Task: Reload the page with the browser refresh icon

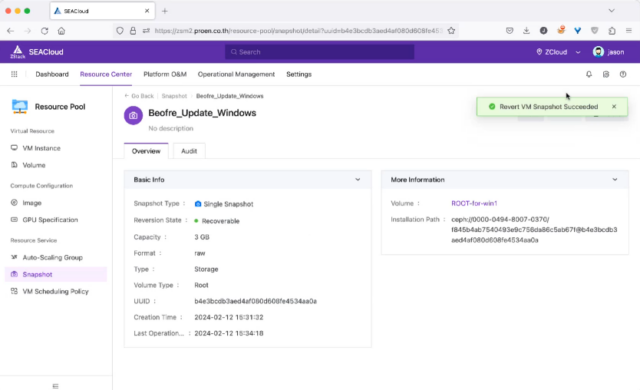Action: pyautogui.click(x=44, y=31)
